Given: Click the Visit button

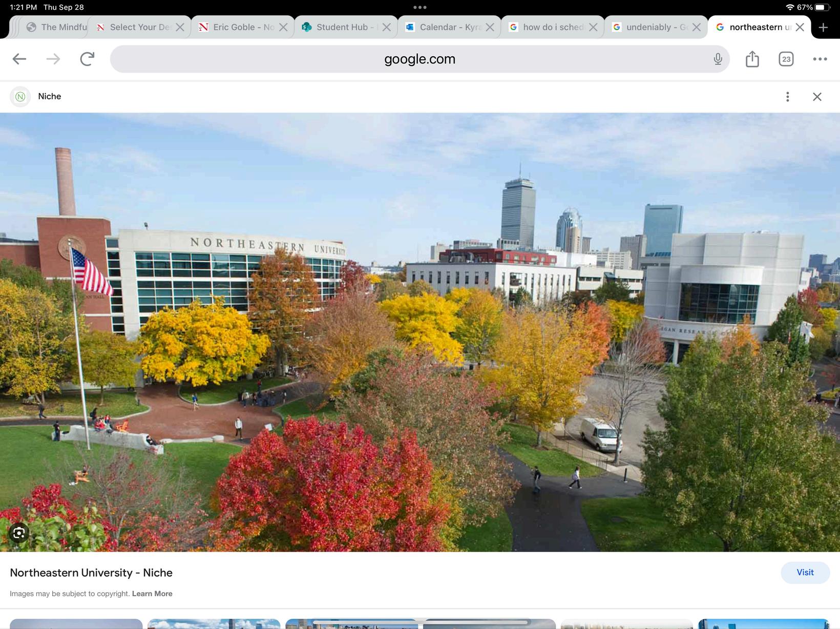Looking at the screenshot, I should [805, 572].
